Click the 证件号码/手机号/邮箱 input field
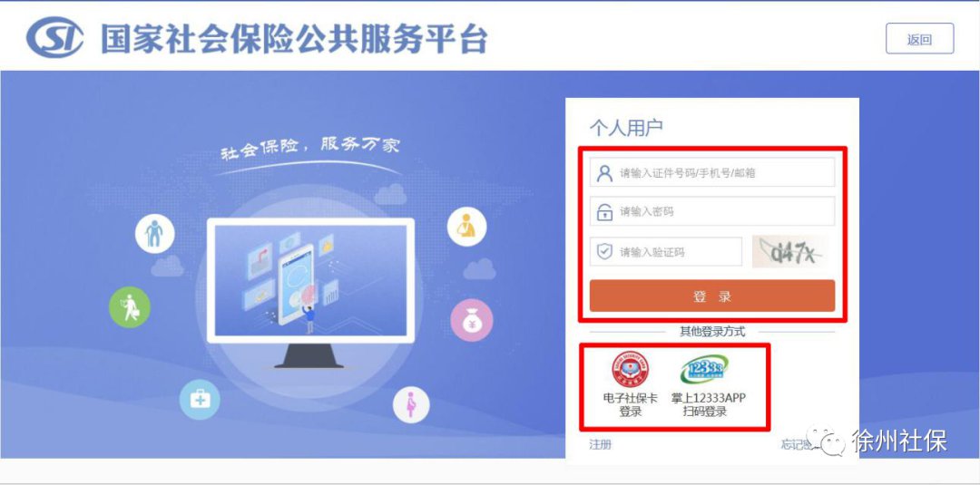Image resolution: width=980 pixels, height=485 pixels. pyautogui.click(x=712, y=172)
